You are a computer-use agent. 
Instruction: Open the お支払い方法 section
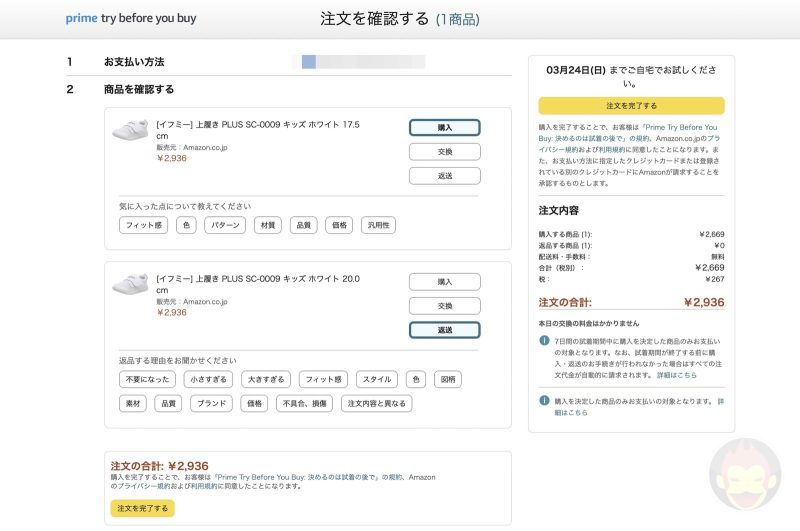coord(134,62)
